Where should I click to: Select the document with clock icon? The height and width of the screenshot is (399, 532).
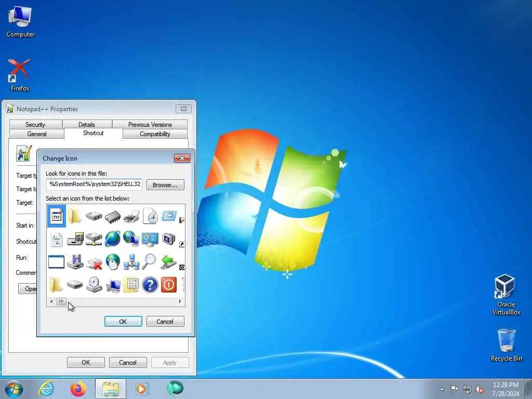pos(150,216)
